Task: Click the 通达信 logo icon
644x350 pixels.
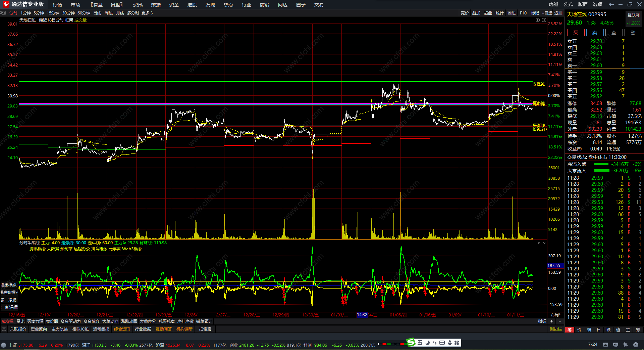Action: click(6, 4)
